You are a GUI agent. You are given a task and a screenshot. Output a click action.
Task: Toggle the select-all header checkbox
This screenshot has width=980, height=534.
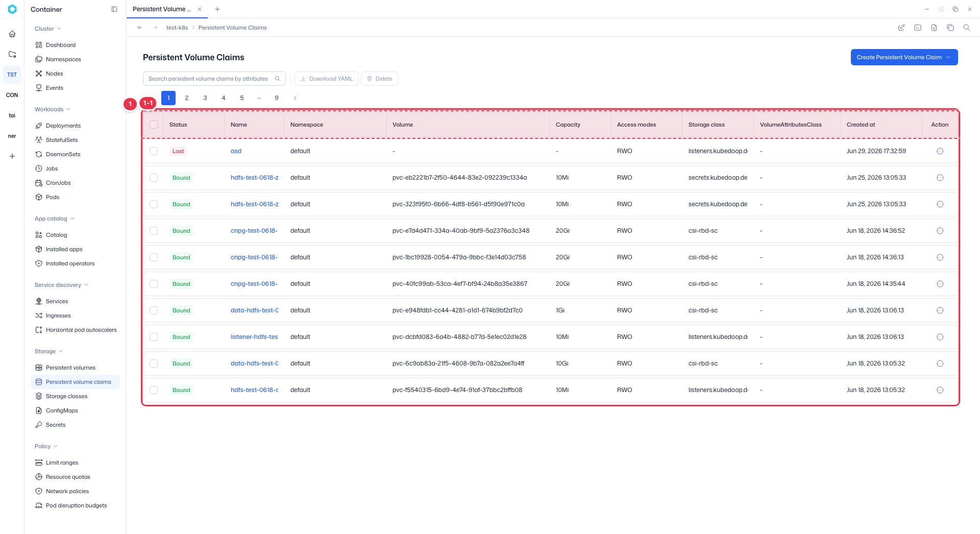154,125
